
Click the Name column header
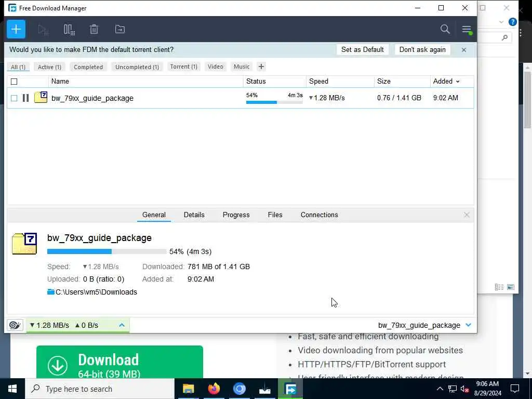click(146, 82)
